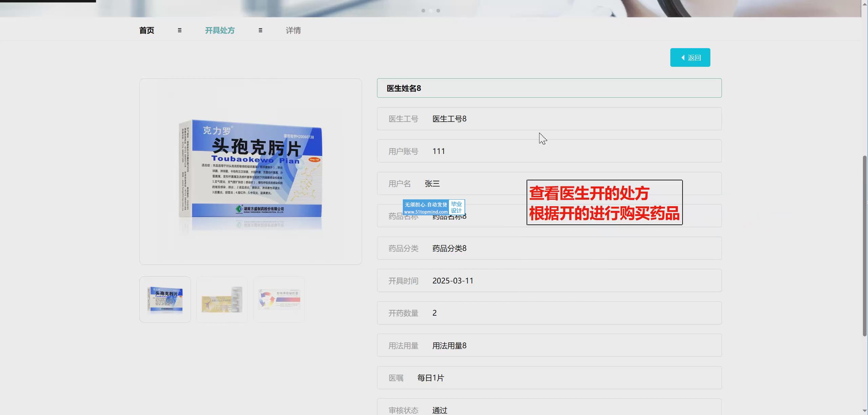This screenshot has height=415, width=868.
Task: Click scrollbar down arrow at bottom
Action: tap(865, 411)
